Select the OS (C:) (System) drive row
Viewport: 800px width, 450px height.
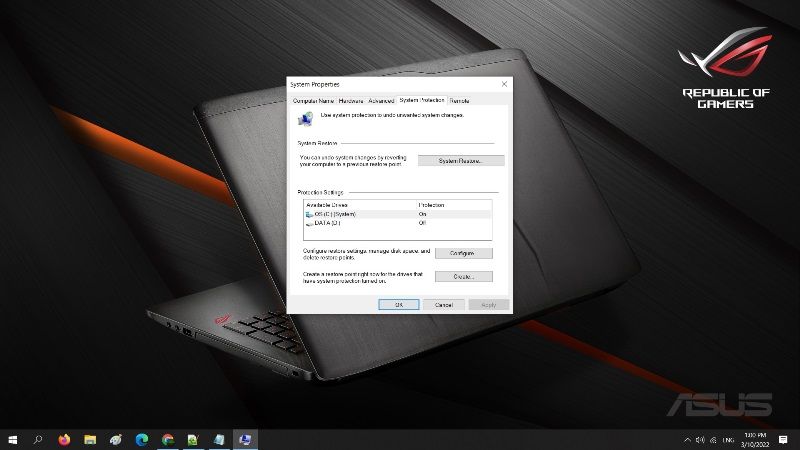(398, 214)
